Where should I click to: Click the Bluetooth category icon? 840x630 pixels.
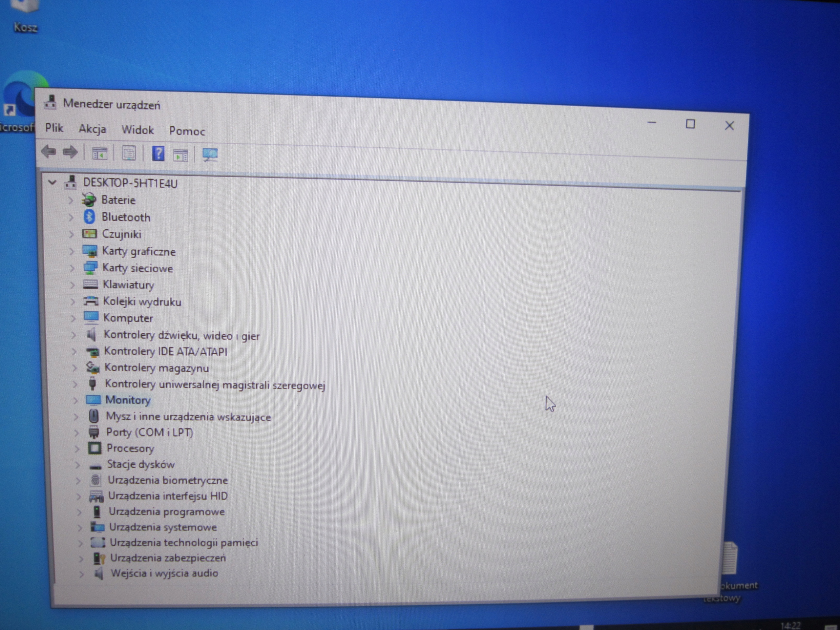click(x=89, y=217)
